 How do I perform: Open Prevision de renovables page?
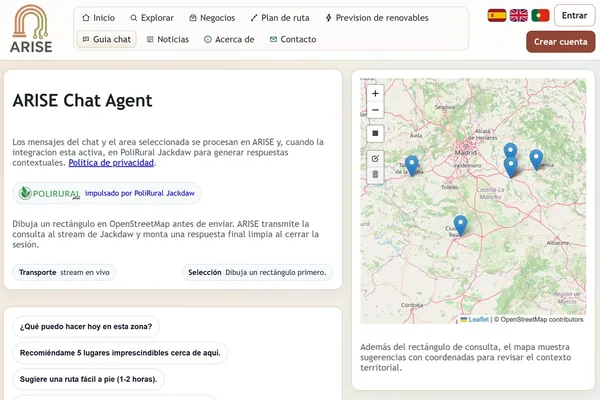point(377,18)
